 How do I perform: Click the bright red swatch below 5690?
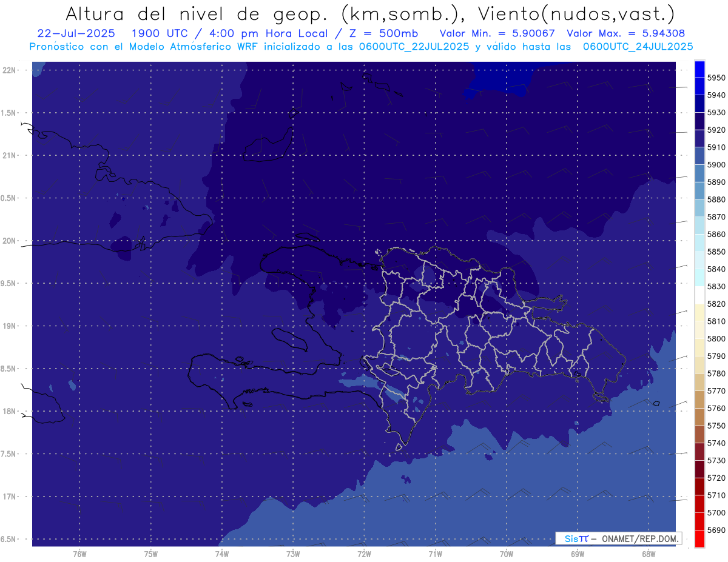point(699,538)
